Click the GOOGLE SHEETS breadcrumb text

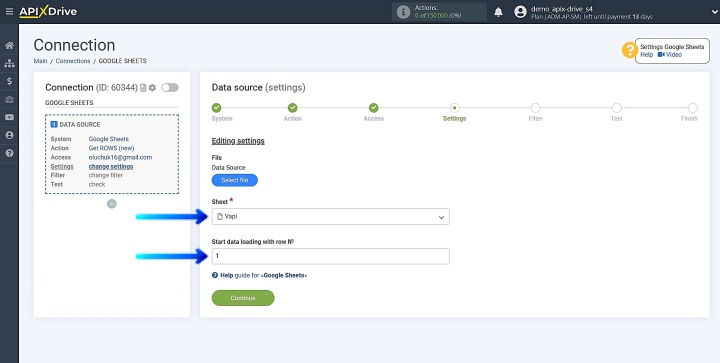[x=123, y=61]
